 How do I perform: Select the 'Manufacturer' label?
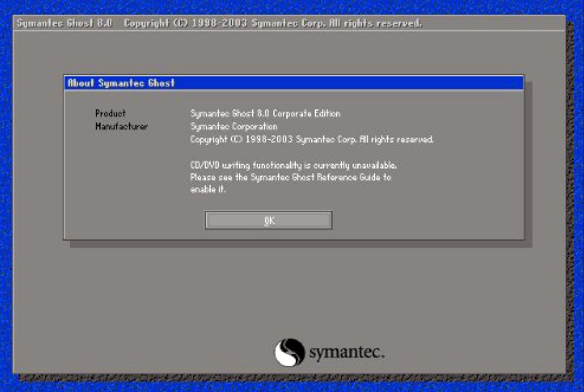(x=121, y=127)
